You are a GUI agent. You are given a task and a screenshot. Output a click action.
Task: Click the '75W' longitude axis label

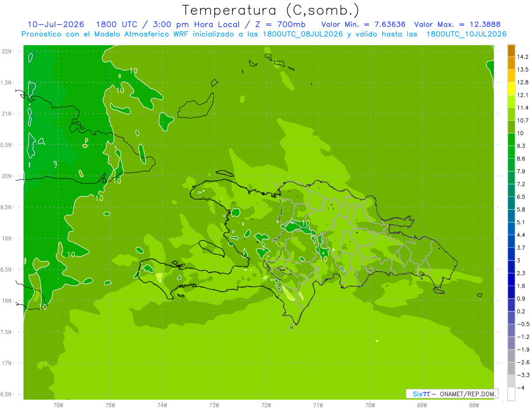pos(110,405)
